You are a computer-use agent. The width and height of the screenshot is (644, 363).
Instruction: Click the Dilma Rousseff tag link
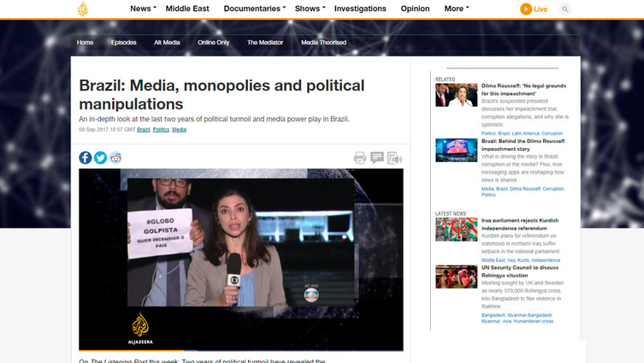point(525,189)
